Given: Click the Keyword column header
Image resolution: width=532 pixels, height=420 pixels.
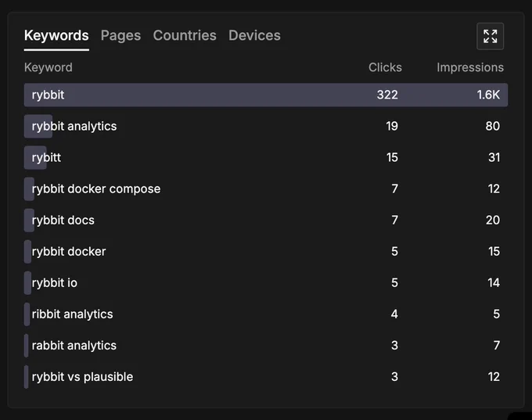Looking at the screenshot, I should coord(49,67).
